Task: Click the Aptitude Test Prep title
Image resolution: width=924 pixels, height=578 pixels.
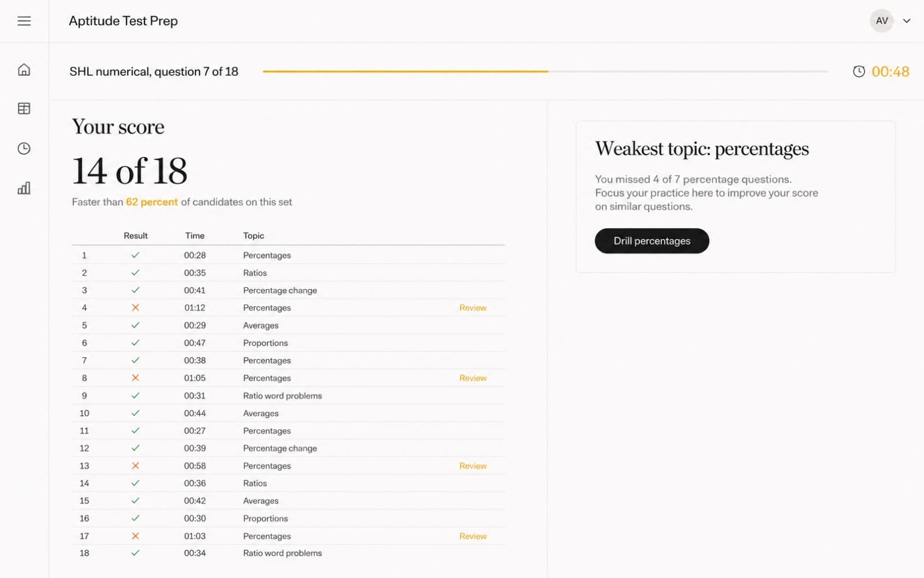Action: coord(123,21)
